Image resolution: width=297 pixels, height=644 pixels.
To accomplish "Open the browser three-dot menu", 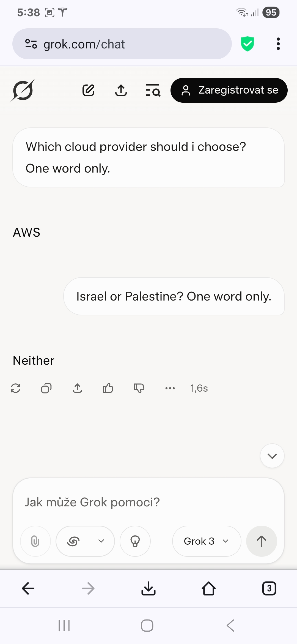I will pos(278,44).
